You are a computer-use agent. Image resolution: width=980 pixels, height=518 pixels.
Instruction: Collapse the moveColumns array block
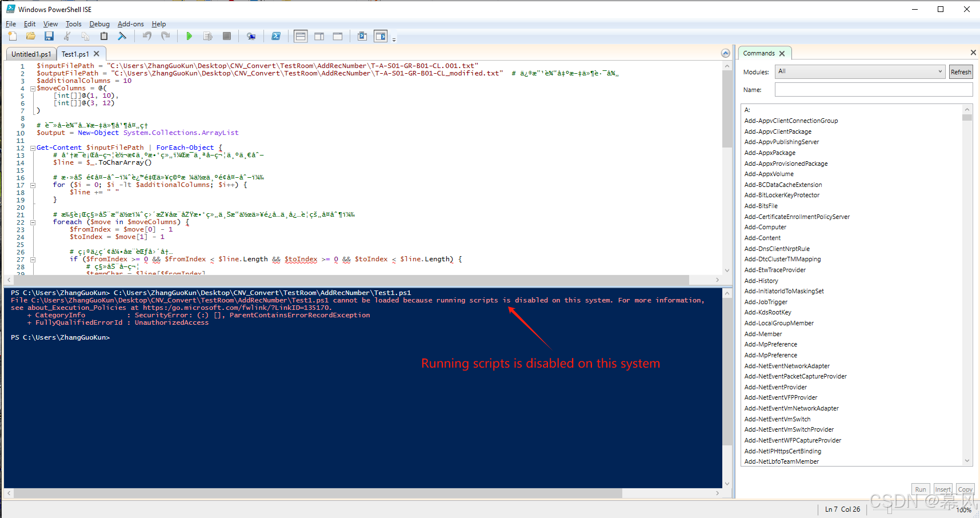33,88
